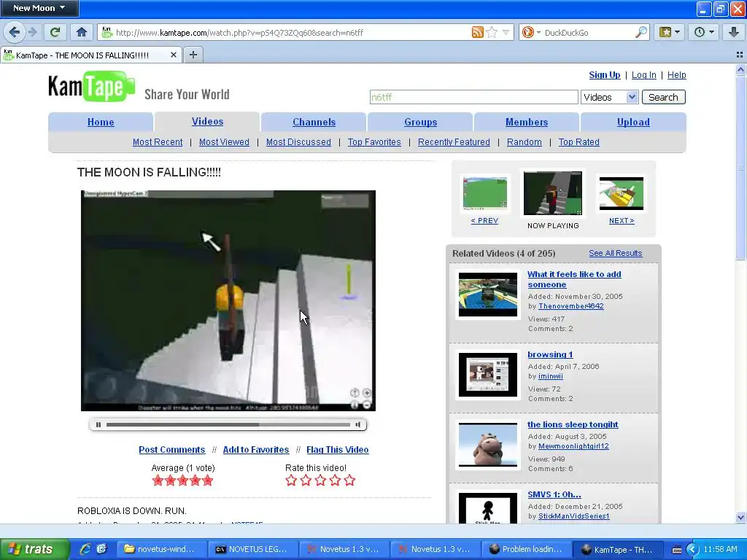Open 'What it feels like to add someone' video

tap(574, 279)
